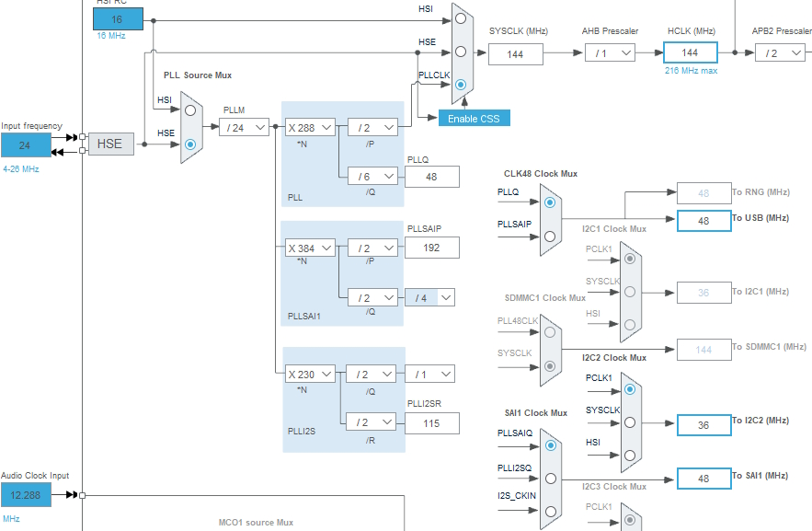812x531 pixels.
Task: Click the "MCO1 source Mux" label
Action: point(256,522)
